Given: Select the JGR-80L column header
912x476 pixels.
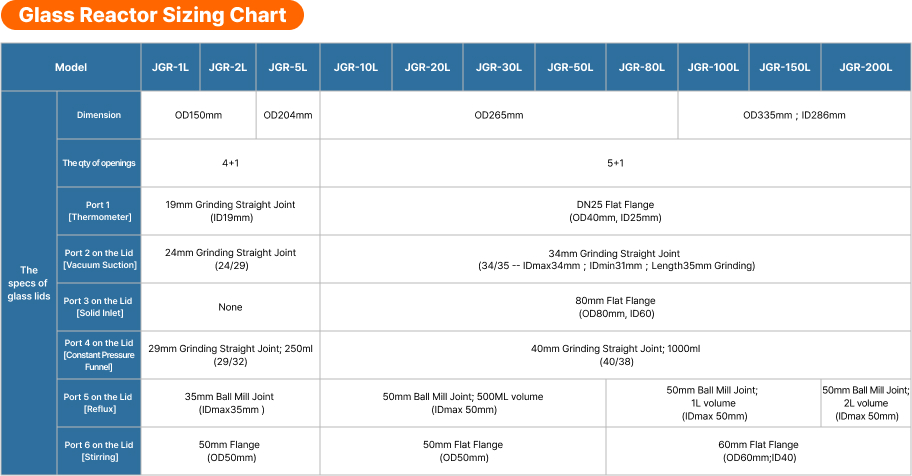Looking at the screenshot, I should [x=642, y=68].
